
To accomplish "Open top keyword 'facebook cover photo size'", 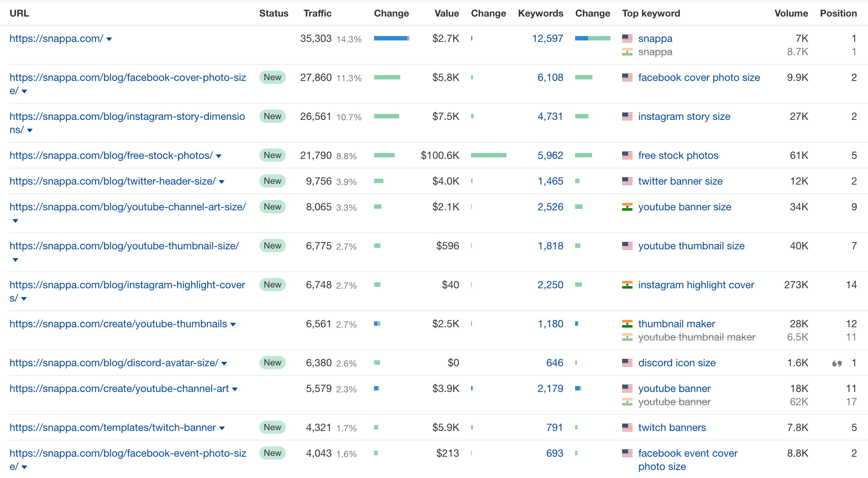I will coord(699,78).
